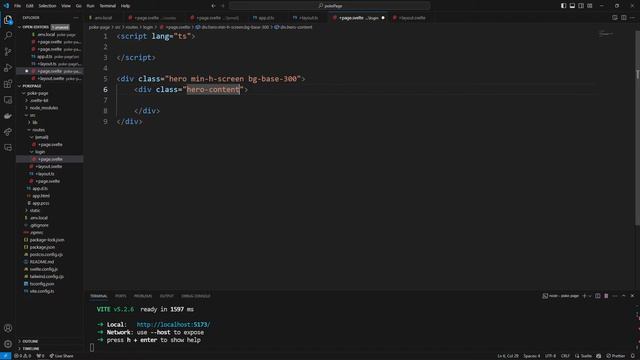Expand the node_modules folder
640x360 pixels.
(x=44, y=108)
